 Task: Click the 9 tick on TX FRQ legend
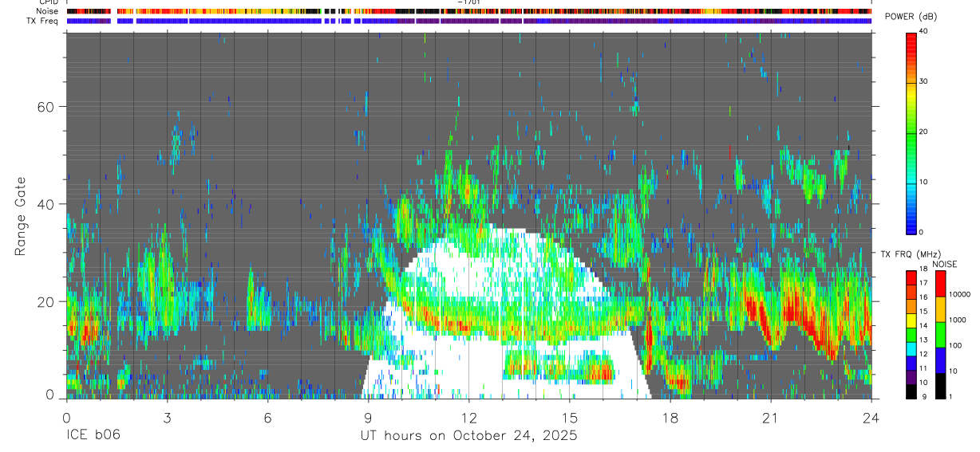pos(923,397)
